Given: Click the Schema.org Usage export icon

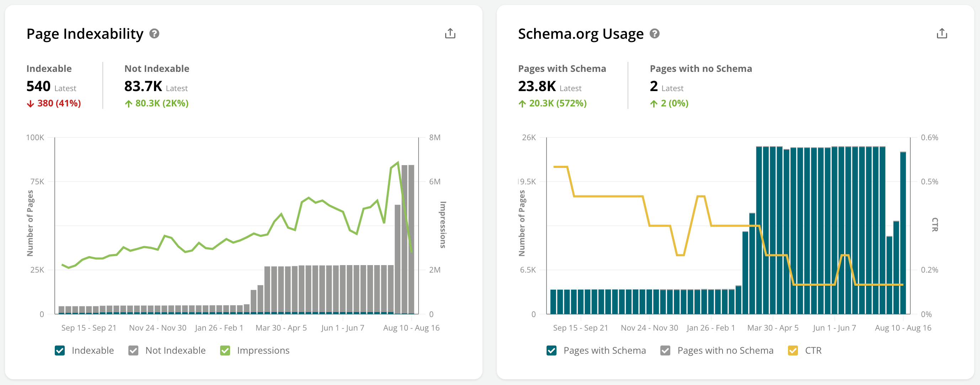Looking at the screenshot, I should click(x=942, y=33).
